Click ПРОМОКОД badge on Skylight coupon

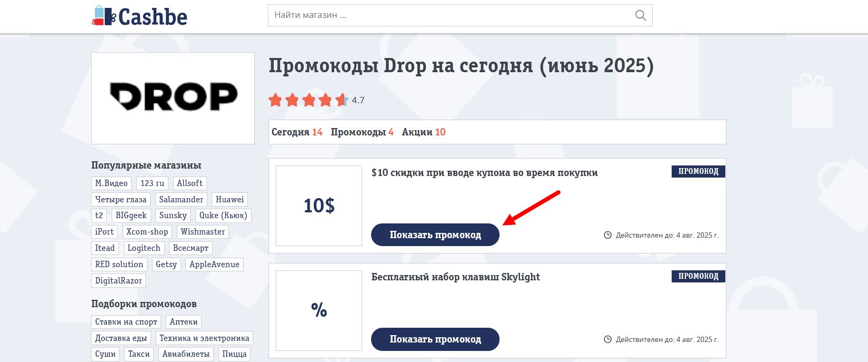699,276
